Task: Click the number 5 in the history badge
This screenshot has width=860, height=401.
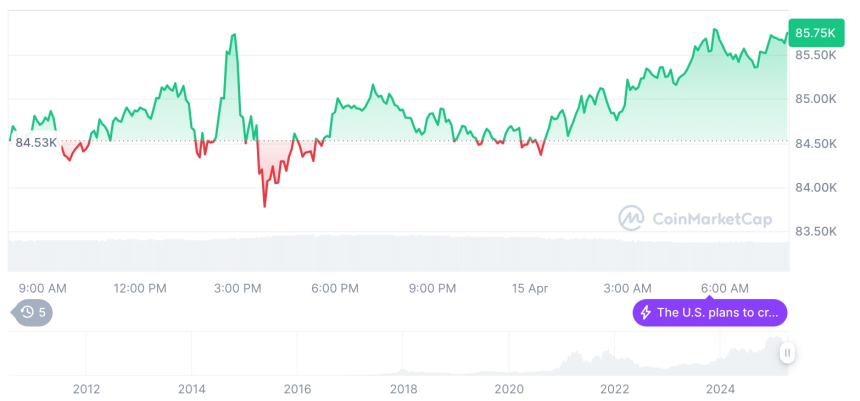Action: [42, 312]
